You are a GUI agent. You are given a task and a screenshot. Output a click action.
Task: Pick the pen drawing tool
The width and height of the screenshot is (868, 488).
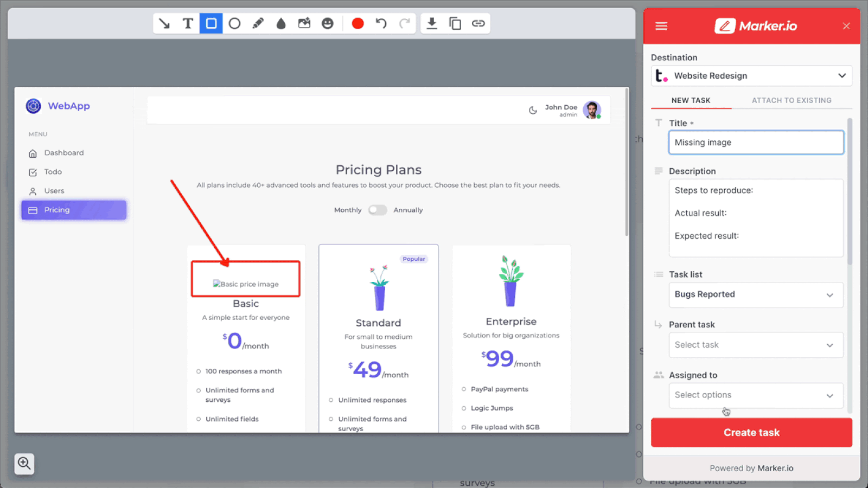[x=258, y=23]
